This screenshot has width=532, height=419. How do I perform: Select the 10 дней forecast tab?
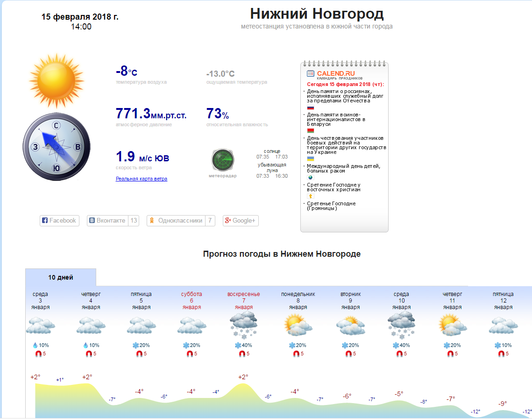[61, 277]
